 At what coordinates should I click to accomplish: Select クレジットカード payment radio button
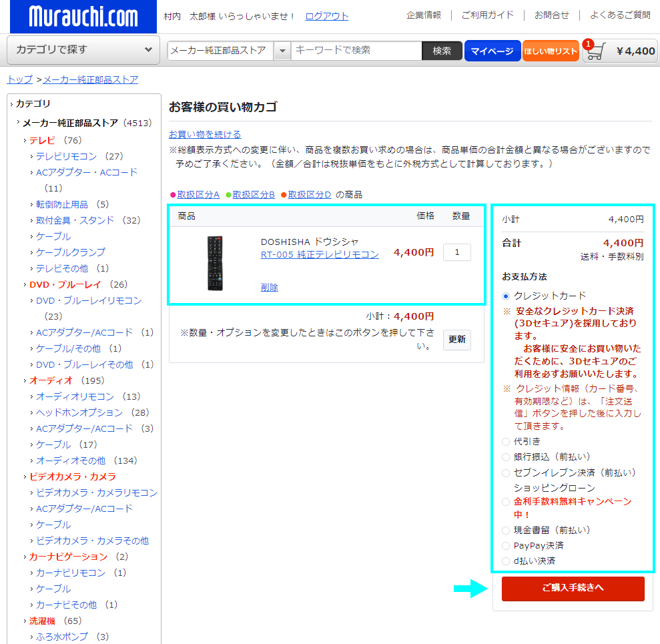[x=506, y=296]
